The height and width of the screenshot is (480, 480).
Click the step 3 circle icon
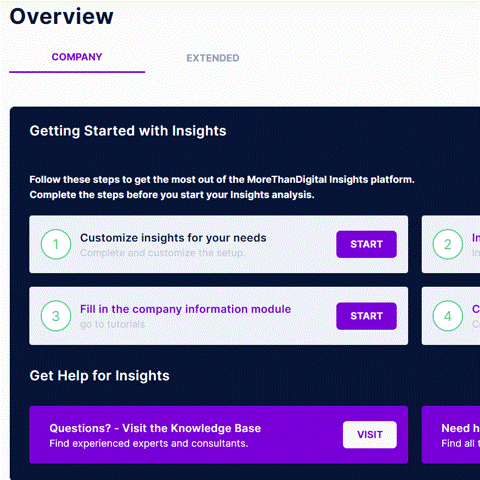pyautogui.click(x=56, y=316)
